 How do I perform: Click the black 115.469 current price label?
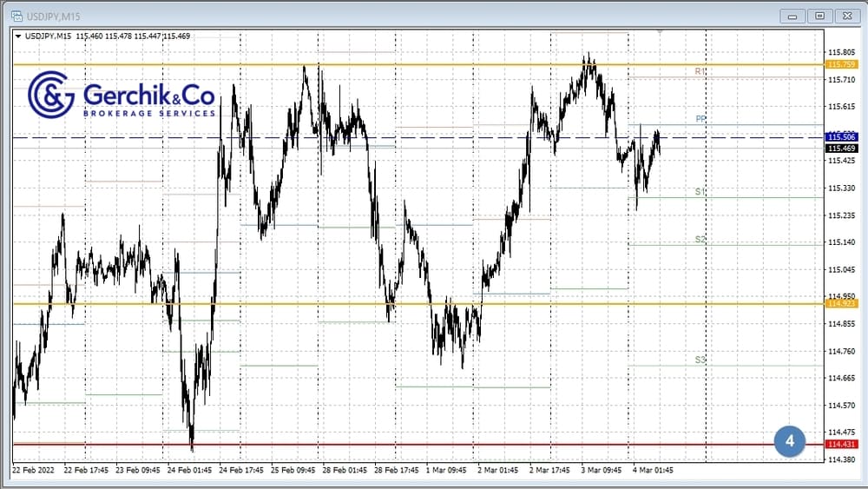click(842, 149)
